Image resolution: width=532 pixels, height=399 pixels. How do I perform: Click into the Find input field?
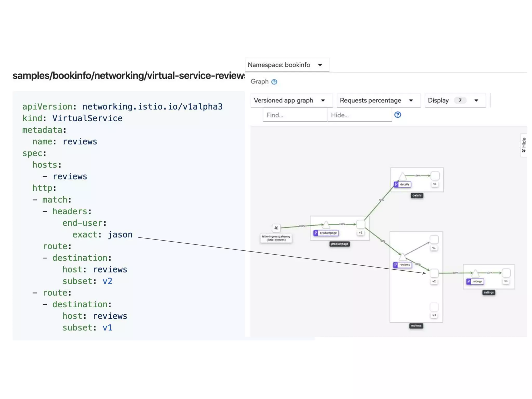[x=295, y=115]
